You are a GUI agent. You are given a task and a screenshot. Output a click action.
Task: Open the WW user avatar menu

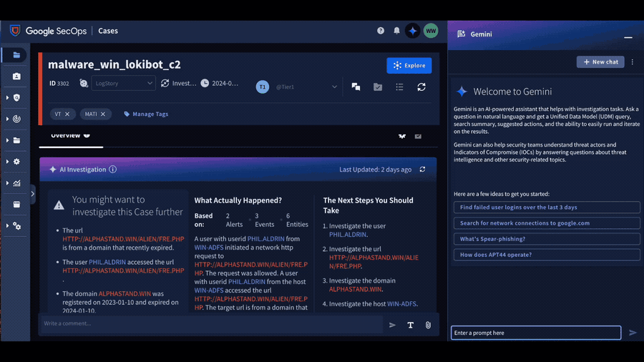[431, 31]
